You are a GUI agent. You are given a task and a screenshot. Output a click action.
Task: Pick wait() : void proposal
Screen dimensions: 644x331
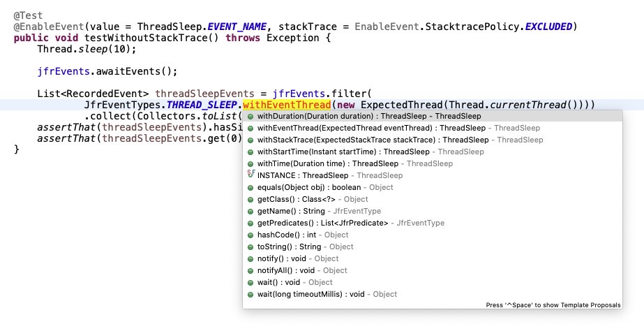click(432, 283)
